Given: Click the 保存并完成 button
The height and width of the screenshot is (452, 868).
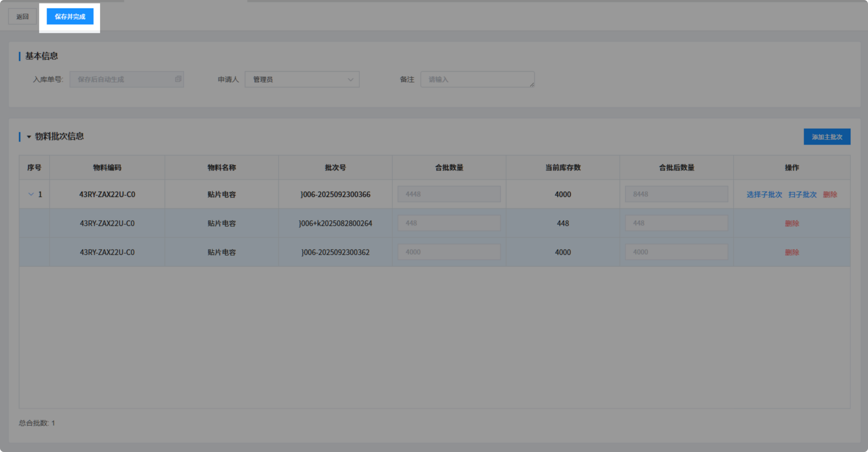Looking at the screenshot, I should coord(70,17).
